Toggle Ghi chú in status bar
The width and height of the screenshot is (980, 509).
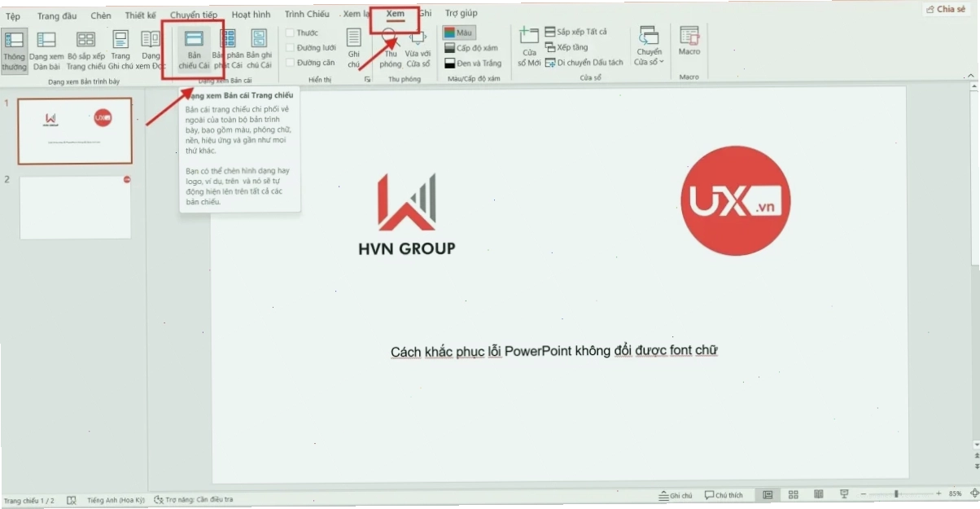(676, 495)
